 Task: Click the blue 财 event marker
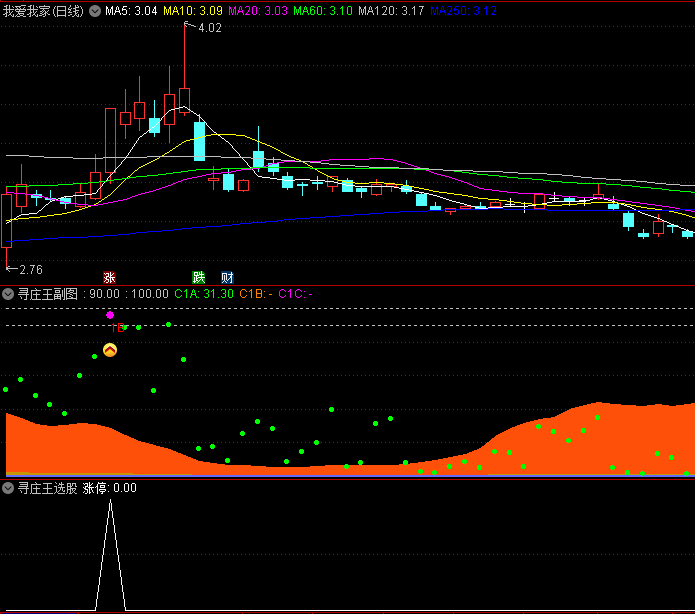(227, 277)
